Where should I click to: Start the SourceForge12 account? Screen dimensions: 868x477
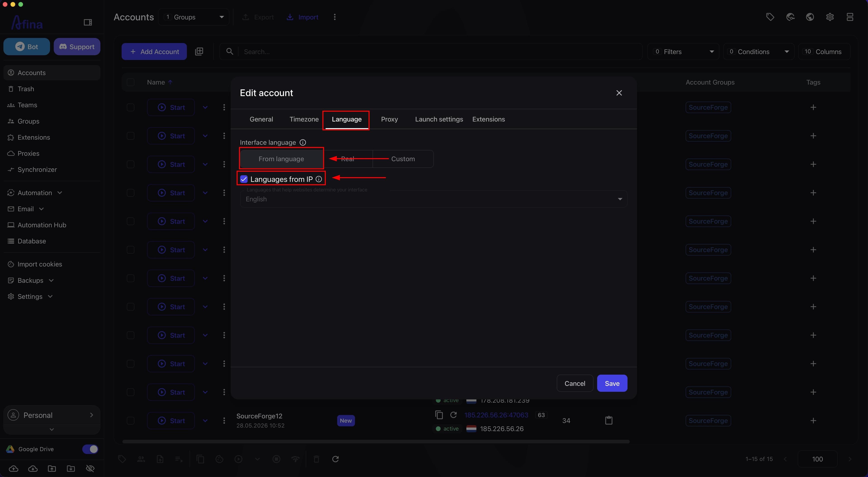171,421
